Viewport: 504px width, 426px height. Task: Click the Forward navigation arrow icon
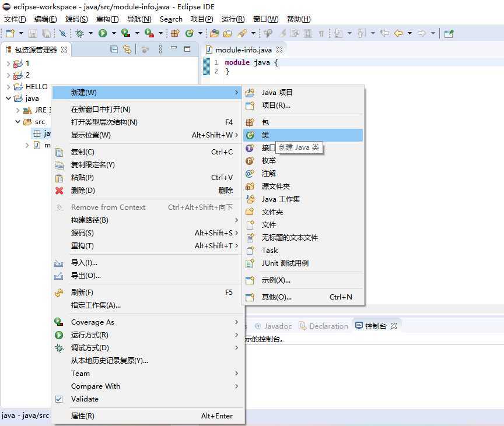(x=421, y=33)
